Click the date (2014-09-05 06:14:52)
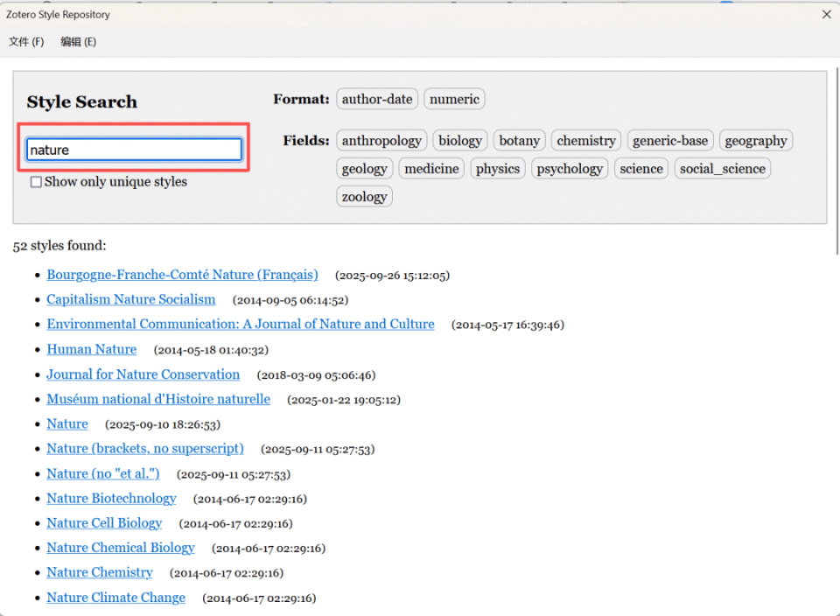 (290, 300)
